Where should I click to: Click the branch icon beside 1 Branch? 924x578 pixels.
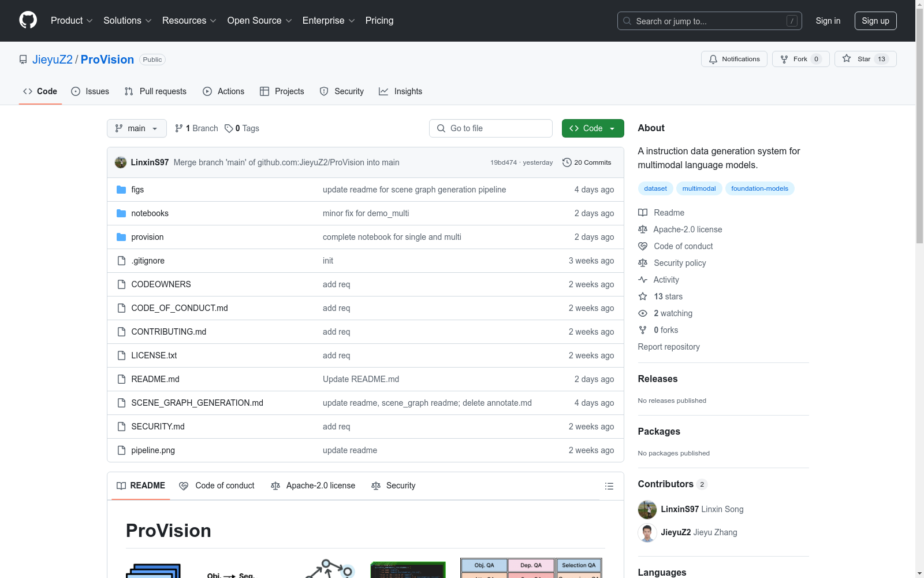179,128
